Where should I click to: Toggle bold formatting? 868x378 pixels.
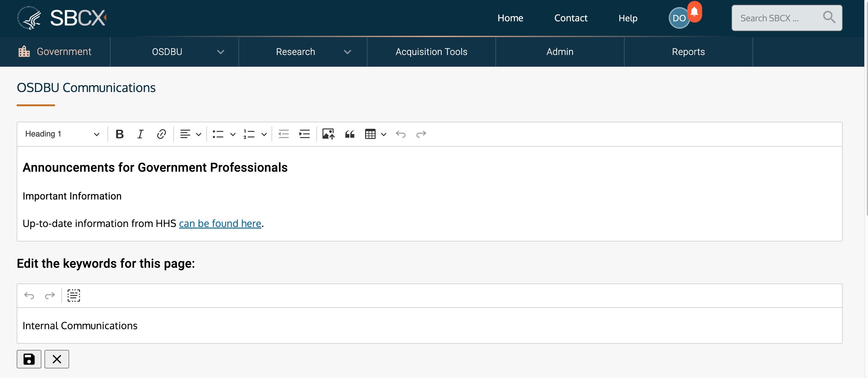point(119,134)
